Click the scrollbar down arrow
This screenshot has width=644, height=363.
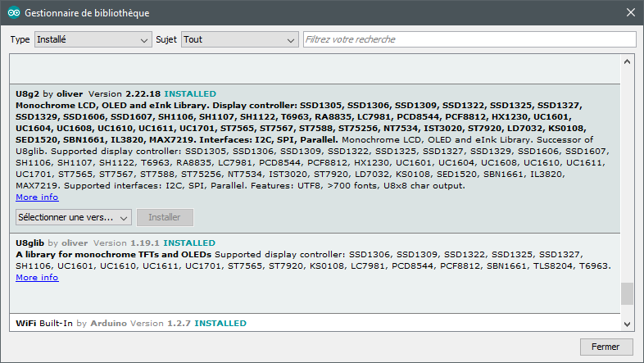click(627, 324)
